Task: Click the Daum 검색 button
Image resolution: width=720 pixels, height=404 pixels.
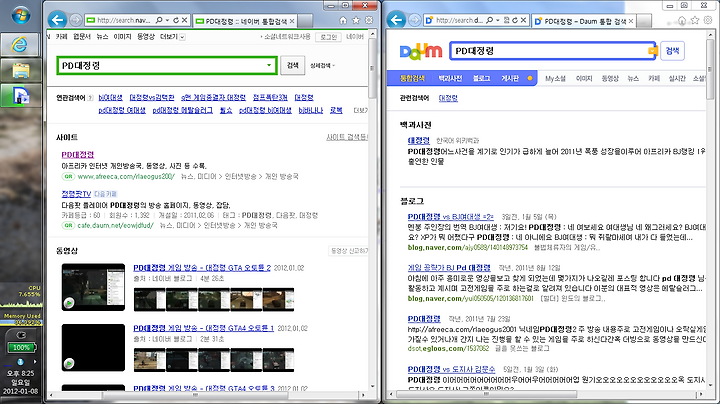Action: pos(672,51)
